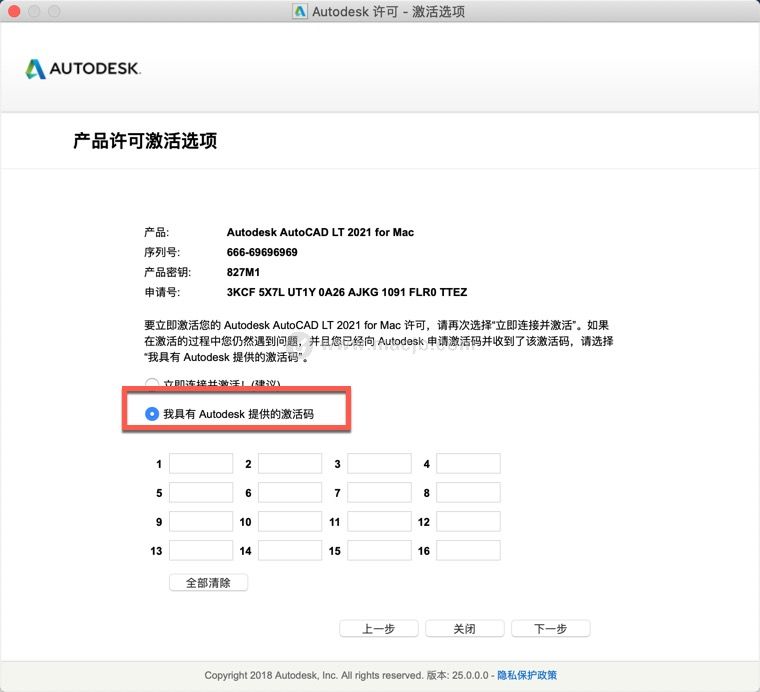The width and height of the screenshot is (760, 692).
Task: Click the Autodesk logo in the header
Action: (x=83, y=69)
